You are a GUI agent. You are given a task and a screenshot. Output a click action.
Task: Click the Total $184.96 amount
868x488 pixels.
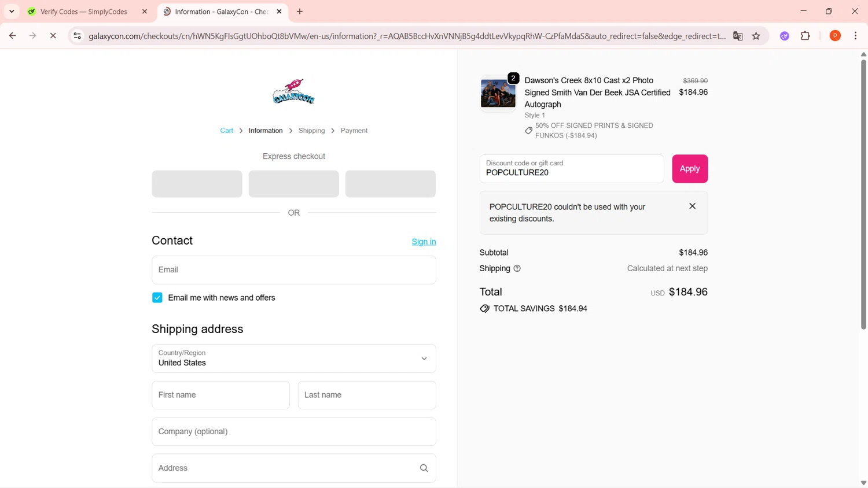click(x=688, y=292)
